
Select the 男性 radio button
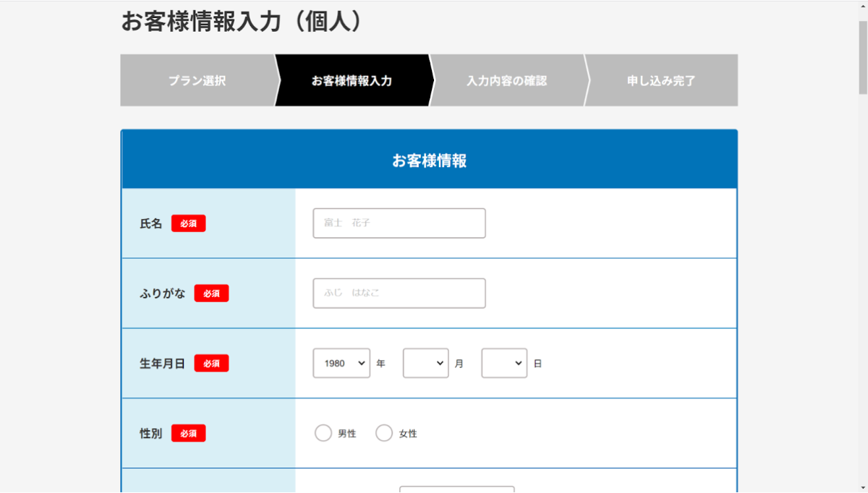tap(323, 434)
